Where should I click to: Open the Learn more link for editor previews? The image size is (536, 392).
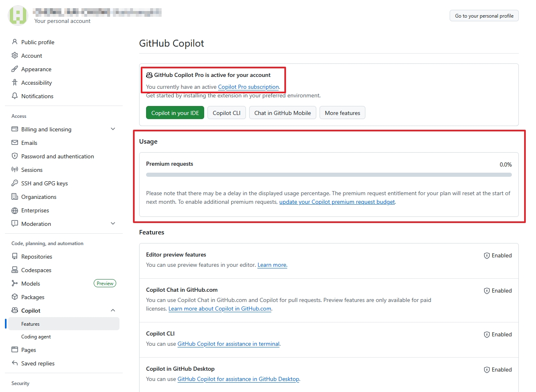point(272,265)
